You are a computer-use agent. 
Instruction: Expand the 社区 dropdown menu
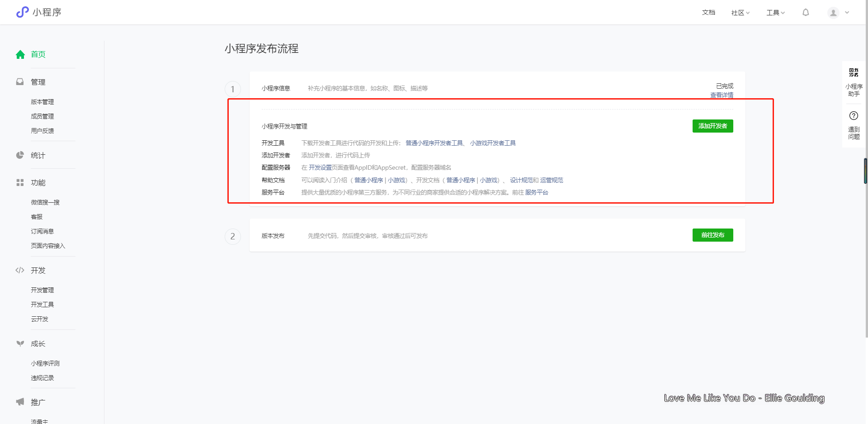click(x=741, y=13)
